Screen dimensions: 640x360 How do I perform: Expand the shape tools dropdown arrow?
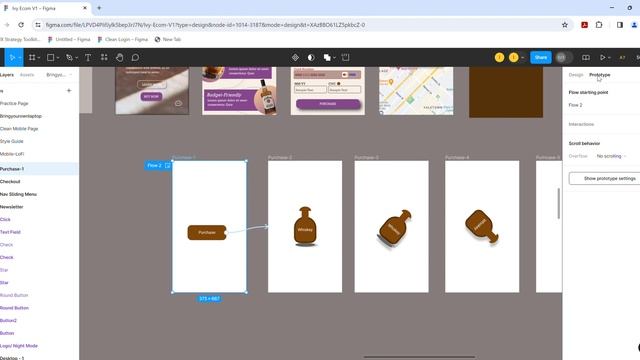58,58
